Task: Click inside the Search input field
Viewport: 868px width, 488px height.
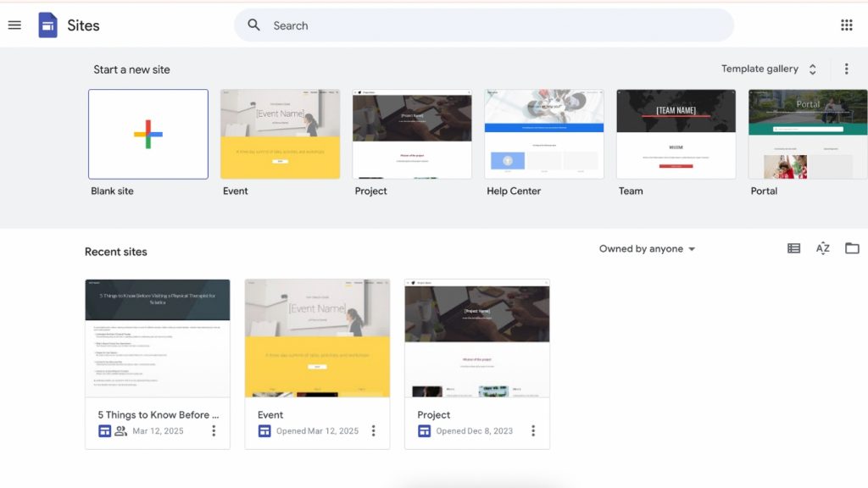Action: [424, 25]
